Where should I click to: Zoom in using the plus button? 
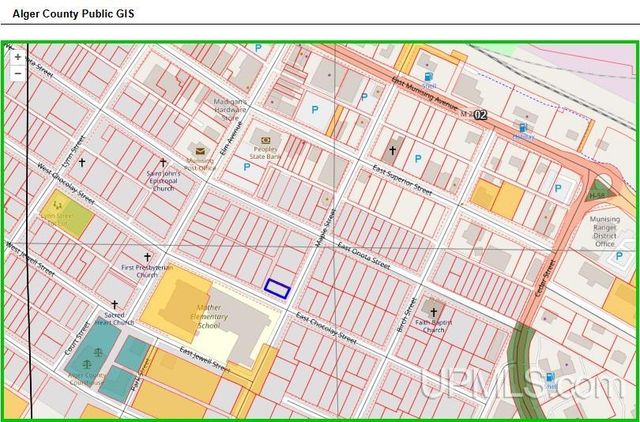click(18, 57)
